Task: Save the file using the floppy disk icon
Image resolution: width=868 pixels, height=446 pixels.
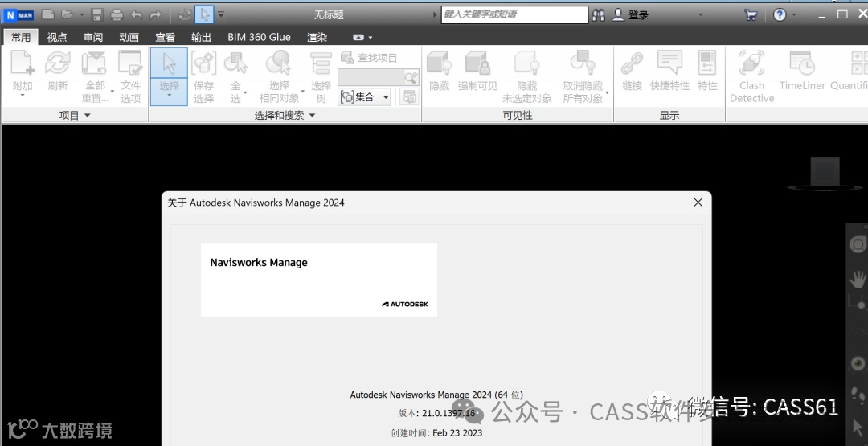Action: coord(97,15)
